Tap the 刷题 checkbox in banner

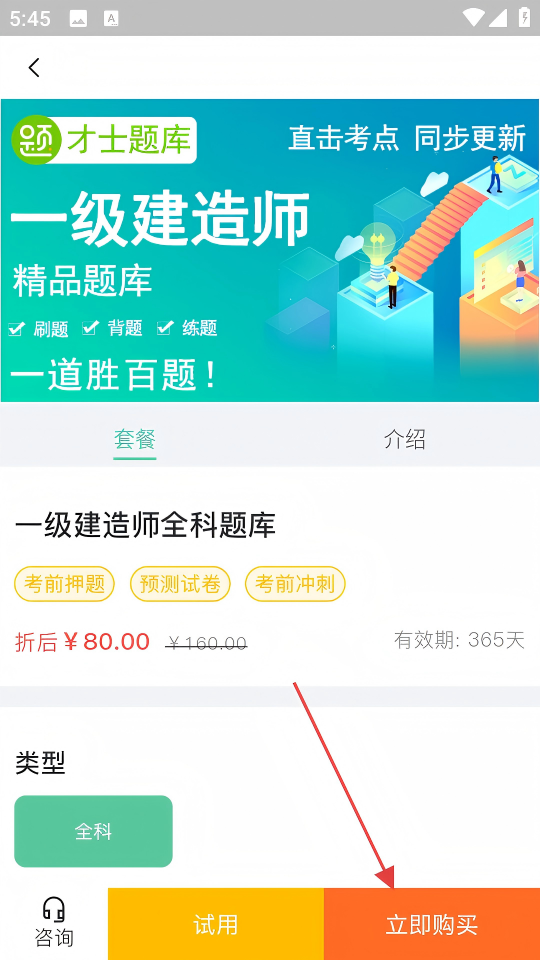point(17,329)
